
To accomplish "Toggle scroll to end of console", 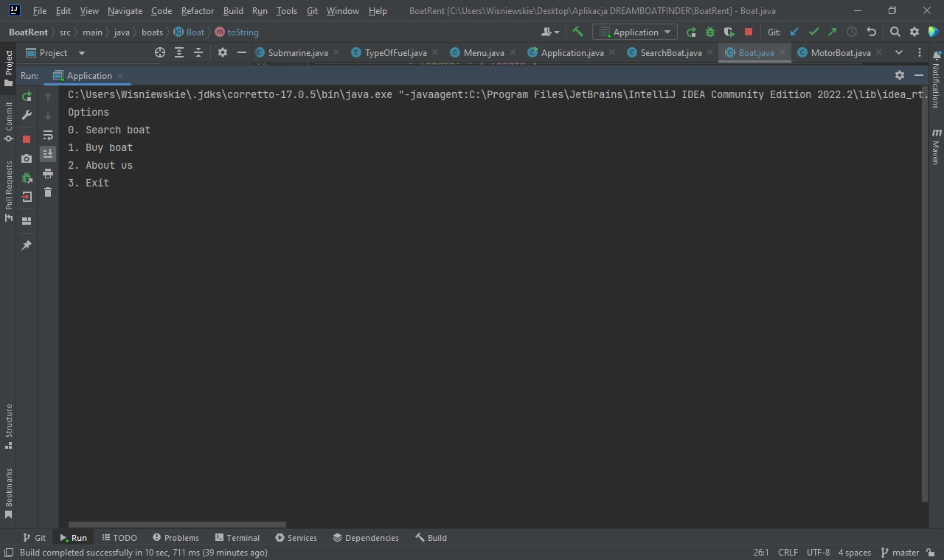I will [48, 154].
